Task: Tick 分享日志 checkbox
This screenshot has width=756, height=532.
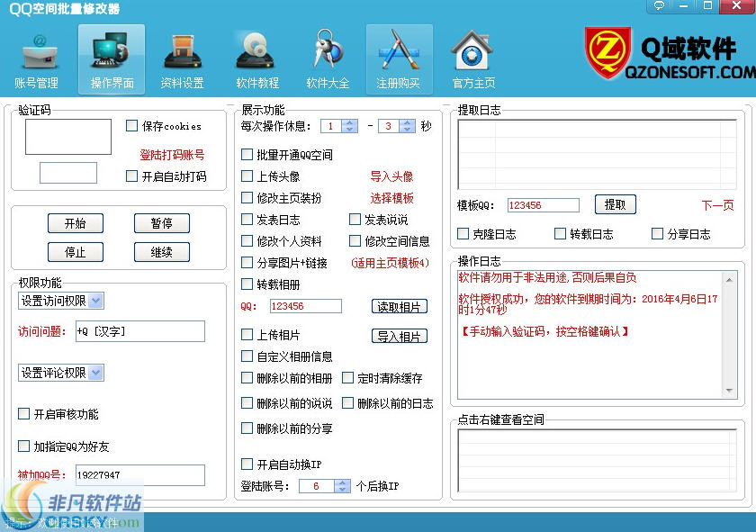Action: (x=657, y=234)
